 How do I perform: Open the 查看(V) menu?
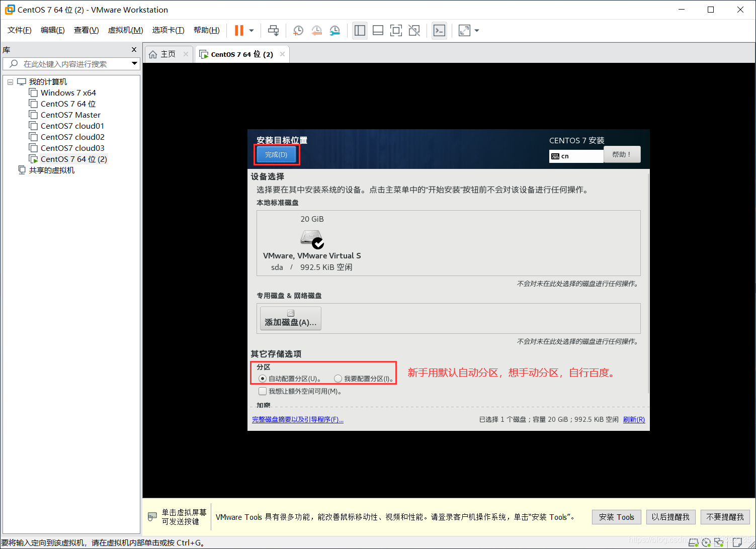pyautogui.click(x=86, y=30)
